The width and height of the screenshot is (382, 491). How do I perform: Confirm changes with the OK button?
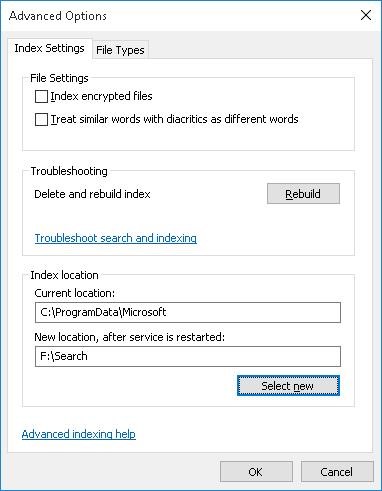tap(256, 472)
